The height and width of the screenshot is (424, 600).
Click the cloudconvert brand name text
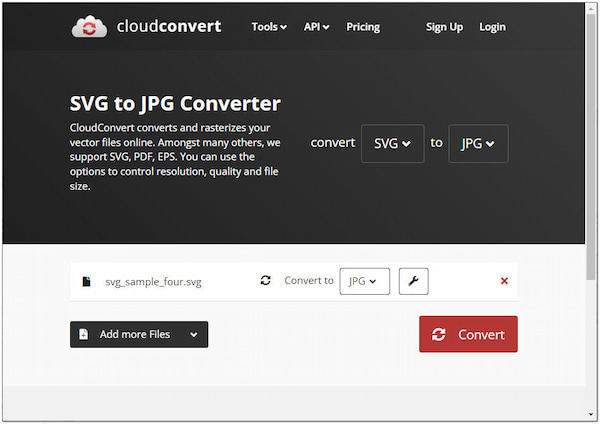(169, 26)
